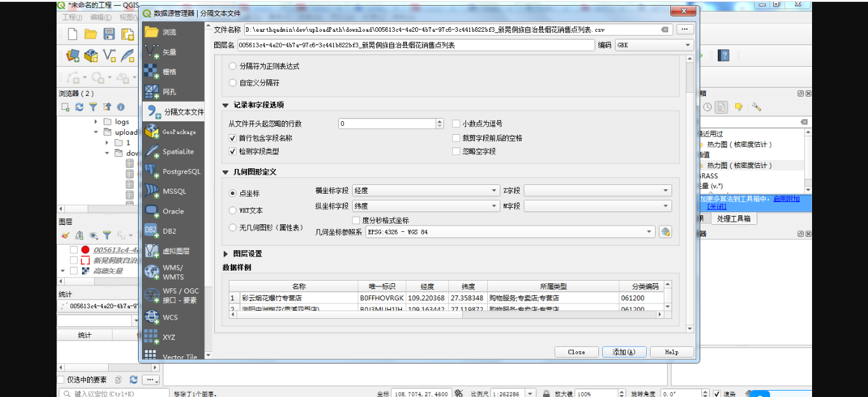Expand the logs folder in browser tree
Image resolution: width=868 pixels, height=397 pixels.
(96, 121)
